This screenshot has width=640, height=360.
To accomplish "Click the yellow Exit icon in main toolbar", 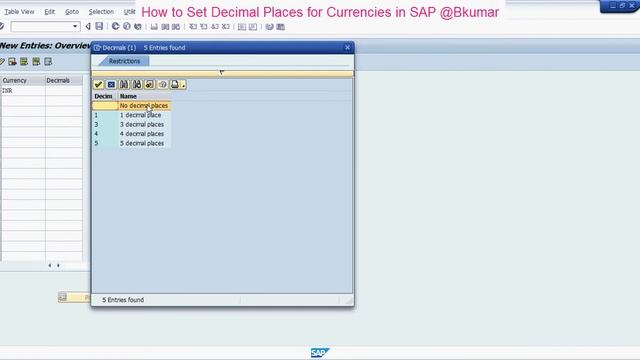I will point(127,27).
